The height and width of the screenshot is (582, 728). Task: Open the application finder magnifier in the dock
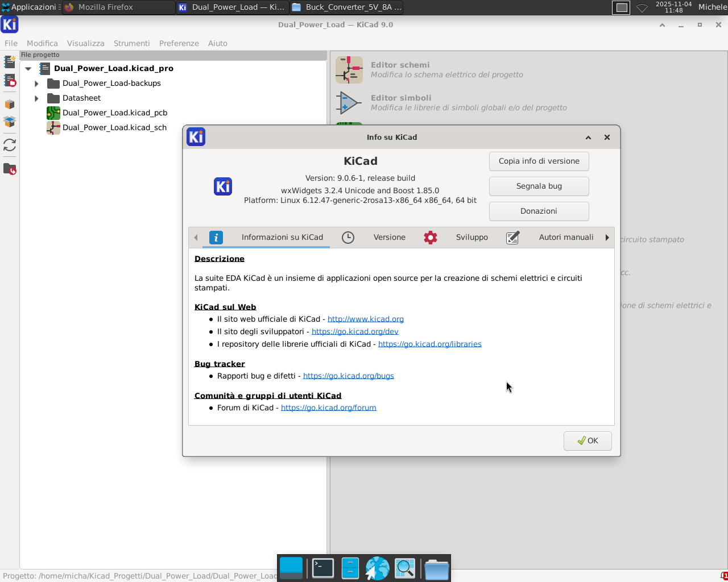[x=405, y=568]
